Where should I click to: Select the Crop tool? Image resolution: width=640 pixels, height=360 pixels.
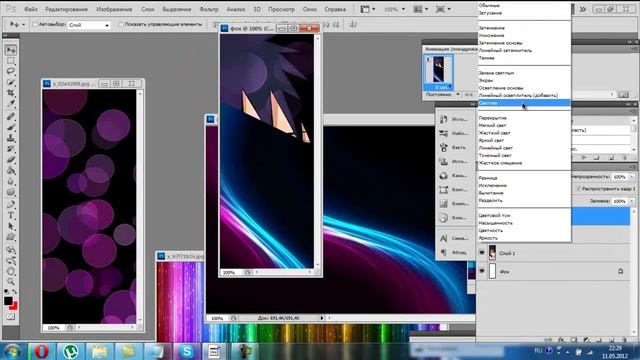coord(11,93)
